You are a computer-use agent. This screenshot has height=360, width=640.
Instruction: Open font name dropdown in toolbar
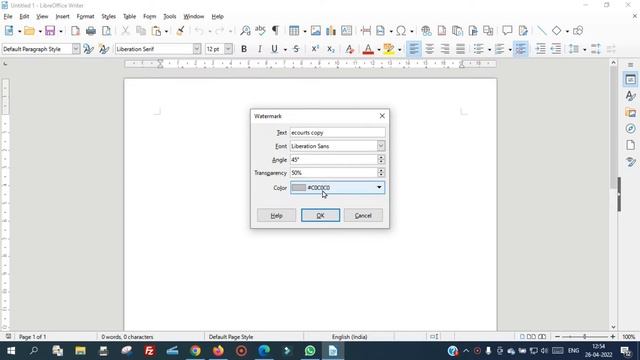pyautogui.click(x=197, y=49)
